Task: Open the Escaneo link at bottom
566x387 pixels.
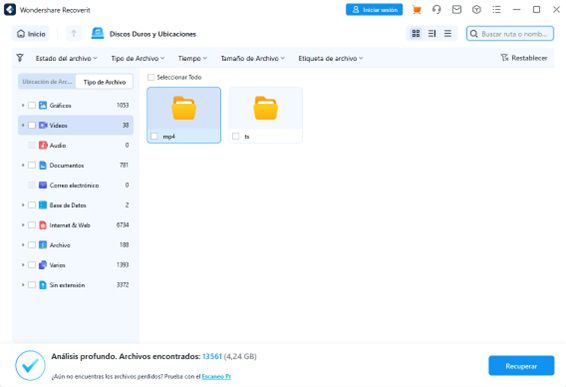Action: click(216, 377)
